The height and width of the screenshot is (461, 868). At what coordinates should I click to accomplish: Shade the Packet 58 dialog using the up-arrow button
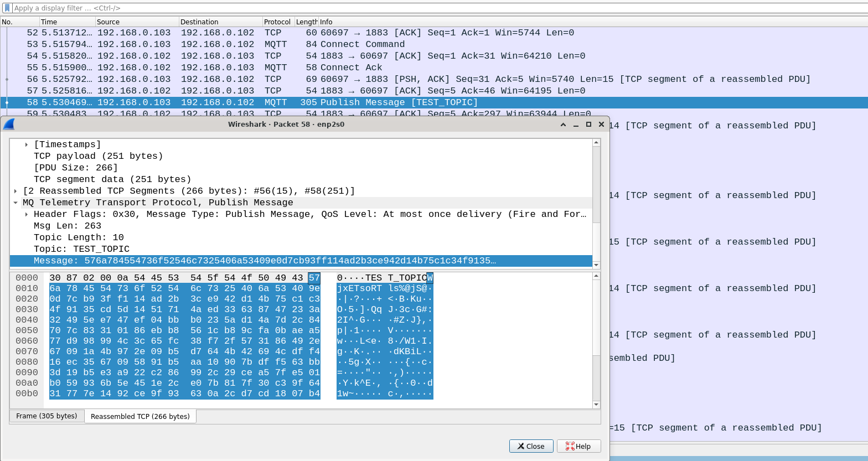click(x=563, y=125)
